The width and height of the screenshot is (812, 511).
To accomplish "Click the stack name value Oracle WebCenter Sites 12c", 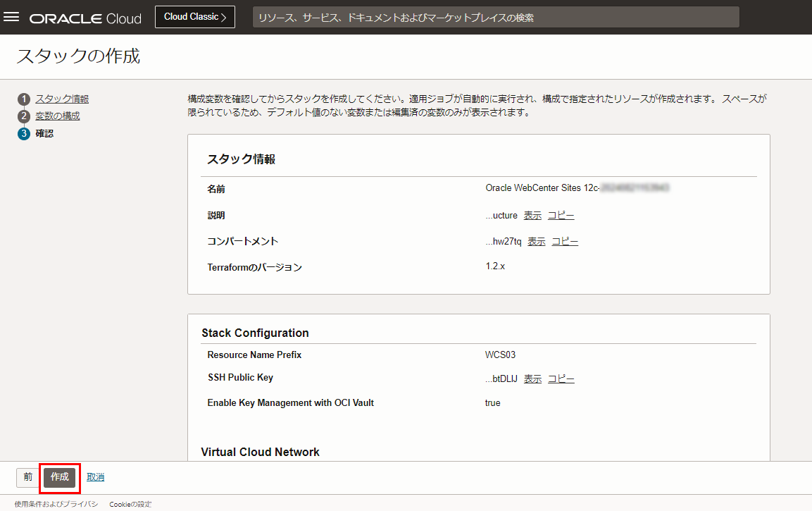I will coord(577,187).
